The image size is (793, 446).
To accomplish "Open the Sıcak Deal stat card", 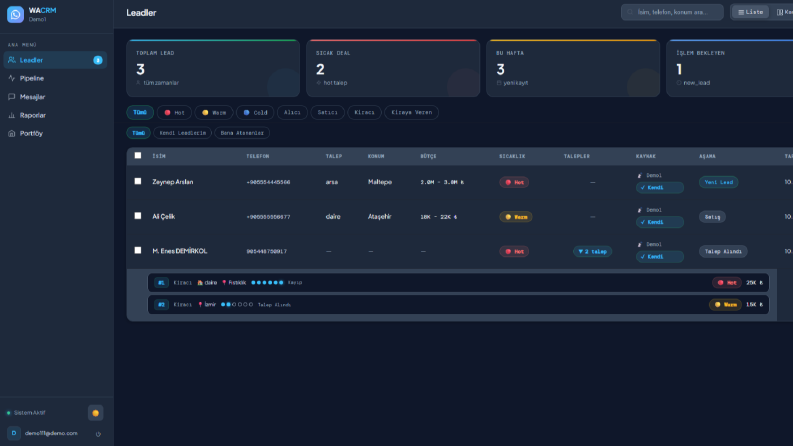I will (x=393, y=68).
